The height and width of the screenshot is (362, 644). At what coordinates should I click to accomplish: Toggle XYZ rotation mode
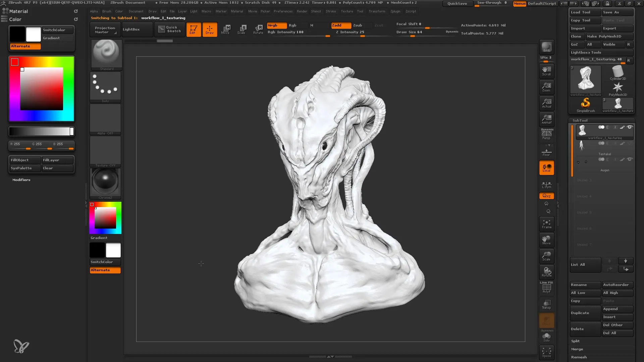(546, 196)
